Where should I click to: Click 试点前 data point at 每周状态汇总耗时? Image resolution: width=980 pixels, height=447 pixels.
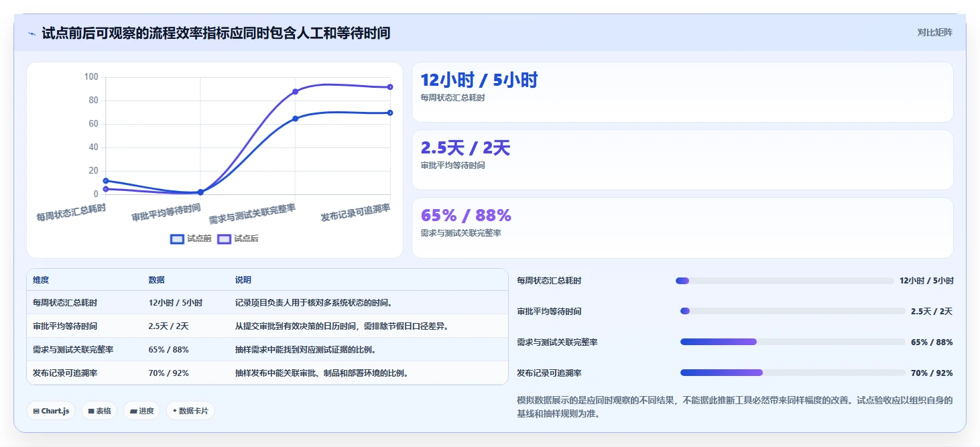(106, 180)
